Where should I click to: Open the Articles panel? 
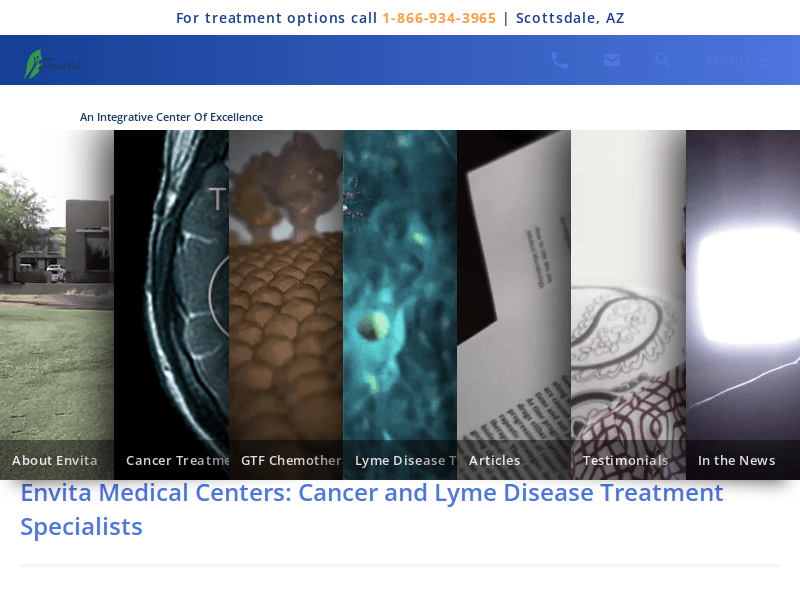click(x=514, y=305)
